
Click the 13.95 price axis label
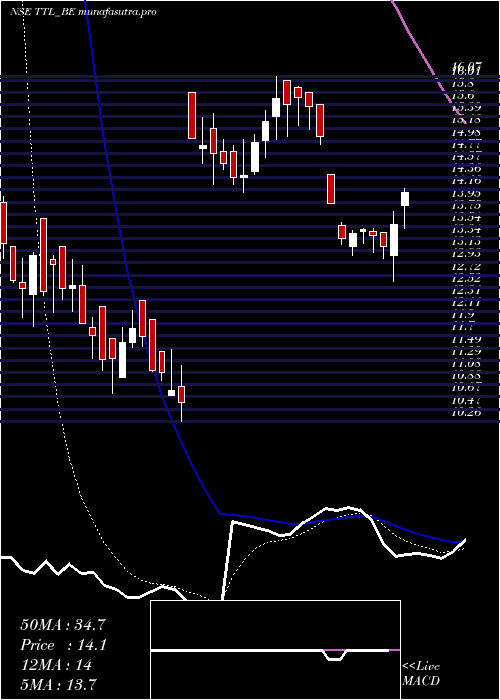[466, 193]
